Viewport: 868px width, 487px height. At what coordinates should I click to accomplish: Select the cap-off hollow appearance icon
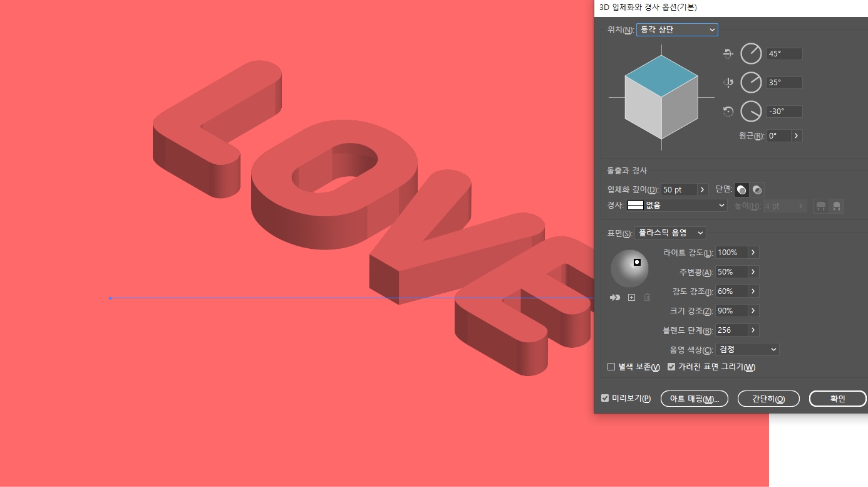tap(757, 189)
